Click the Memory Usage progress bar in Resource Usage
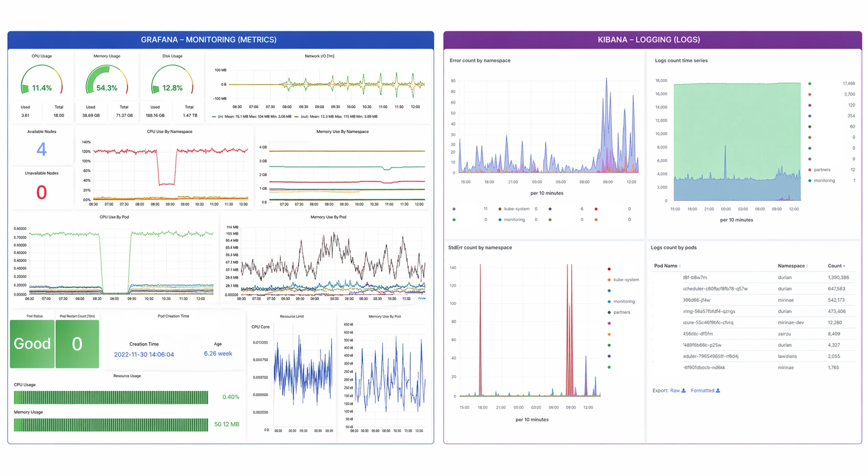868x476 pixels. [x=111, y=425]
